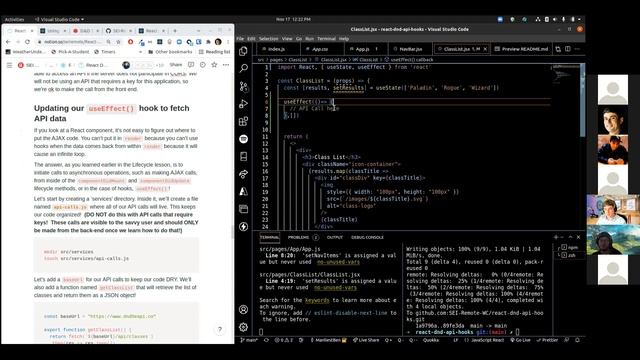Open Visual Studio Code app menu in top bar

click(x=60, y=19)
